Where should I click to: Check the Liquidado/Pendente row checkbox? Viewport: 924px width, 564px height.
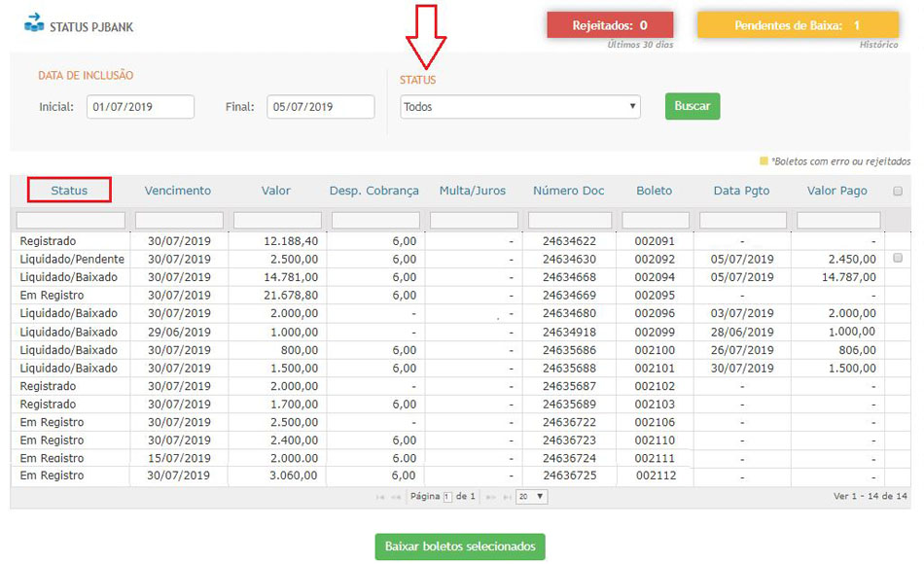click(897, 259)
